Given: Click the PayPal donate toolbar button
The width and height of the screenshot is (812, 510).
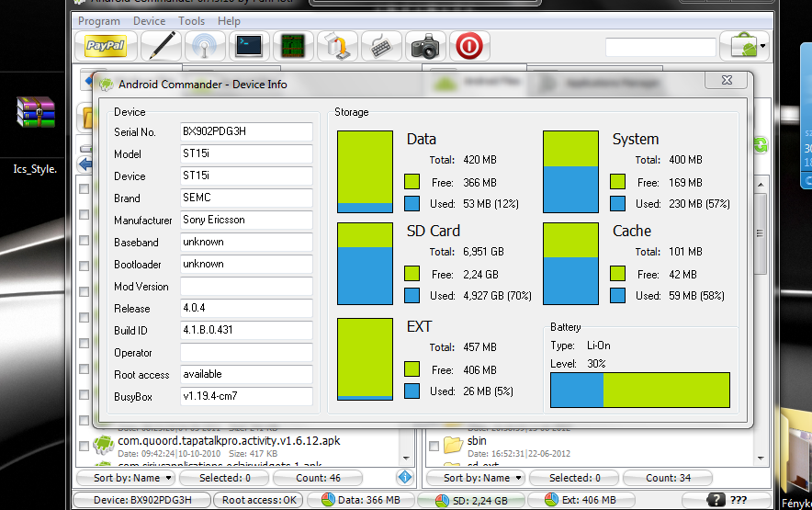Looking at the screenshot, I should [107, 46].
